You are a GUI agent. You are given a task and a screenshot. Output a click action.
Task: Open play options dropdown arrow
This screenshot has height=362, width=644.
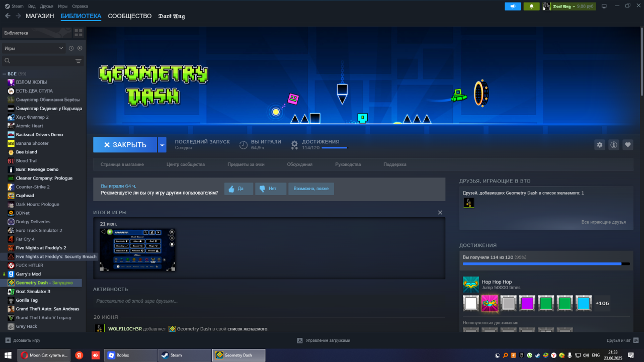(162, 145)
